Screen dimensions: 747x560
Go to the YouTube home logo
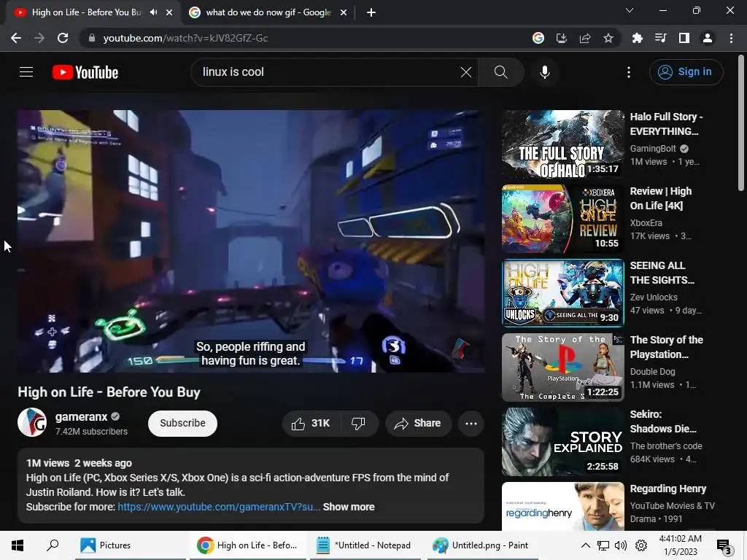85,72
